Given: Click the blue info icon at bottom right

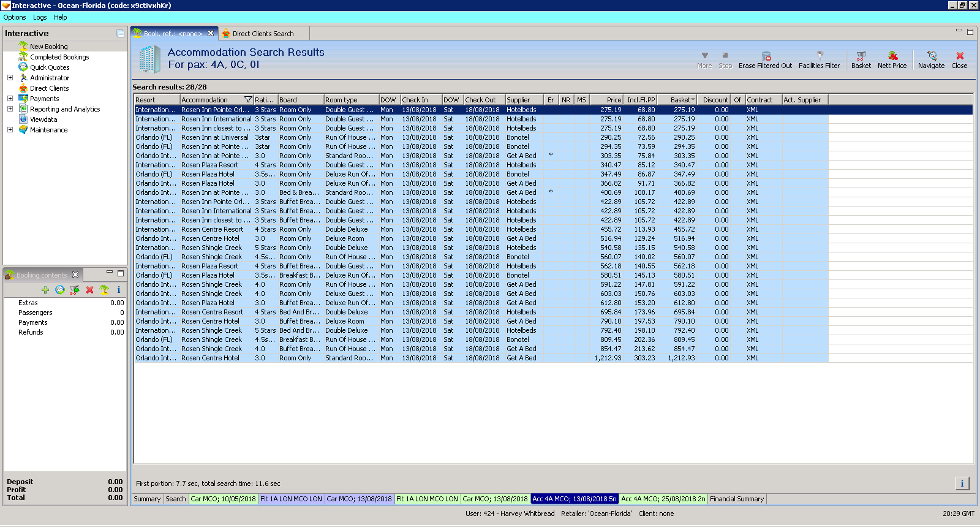Looking at the screenshot, I should [962, 483].
